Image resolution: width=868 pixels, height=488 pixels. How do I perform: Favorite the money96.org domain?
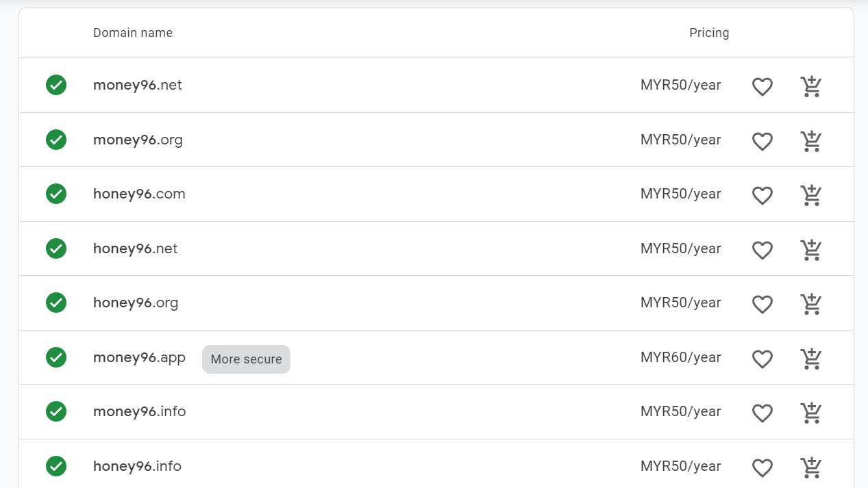point(762,141)
